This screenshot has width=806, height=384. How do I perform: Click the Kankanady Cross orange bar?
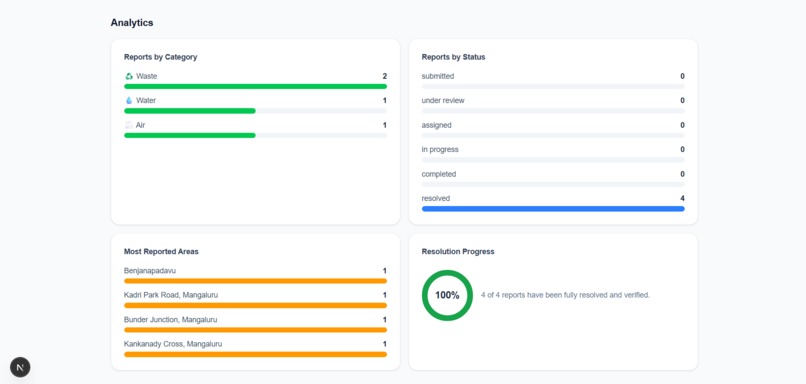coord(255,354)
